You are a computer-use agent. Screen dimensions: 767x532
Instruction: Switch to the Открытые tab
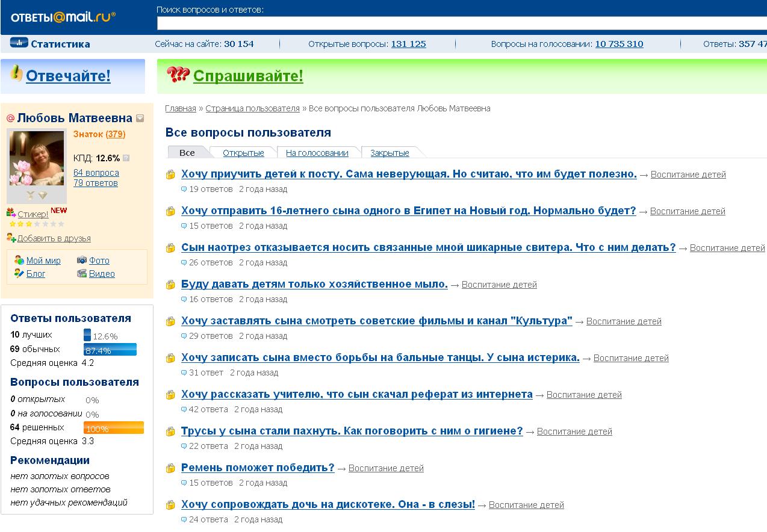coord(243,153)
